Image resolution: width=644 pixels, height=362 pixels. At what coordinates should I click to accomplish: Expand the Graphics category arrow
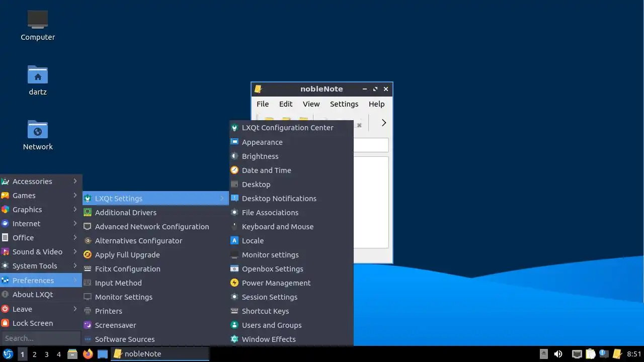tap(75, 209)
